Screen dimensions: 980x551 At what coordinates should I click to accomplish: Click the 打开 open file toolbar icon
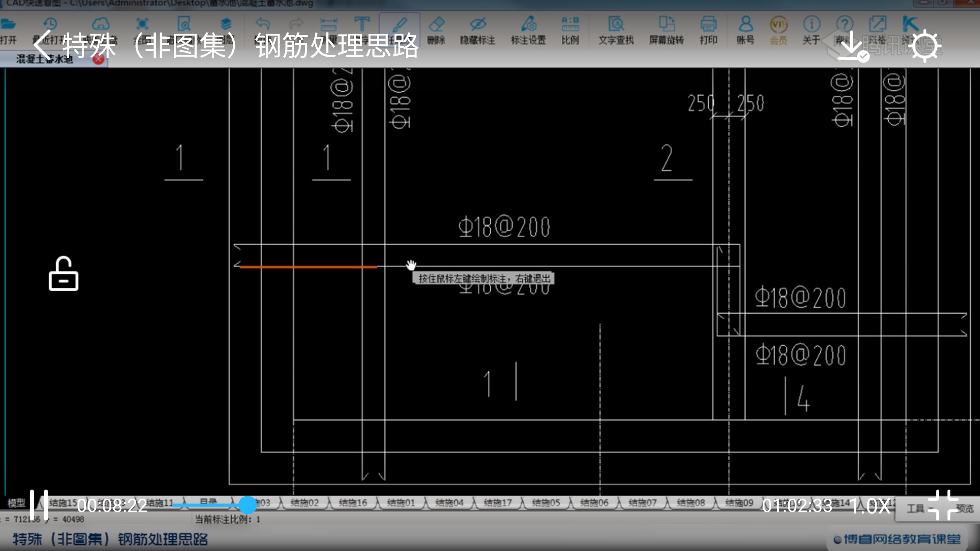8,31
